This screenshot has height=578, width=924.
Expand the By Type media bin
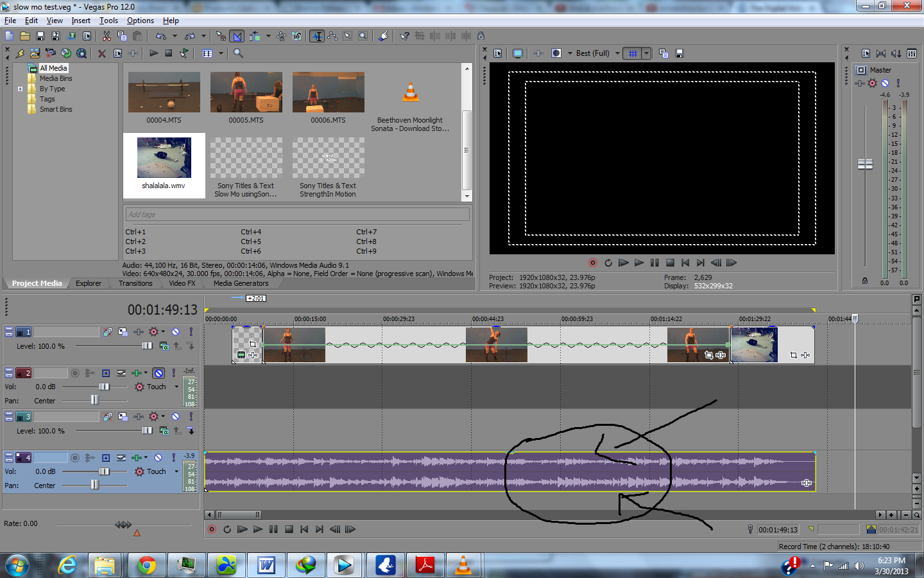20,89
